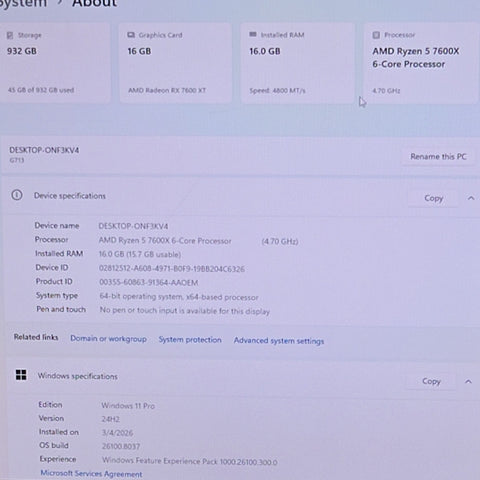
Task: Select the 64-bit operating system text
Action: [179, 297]
